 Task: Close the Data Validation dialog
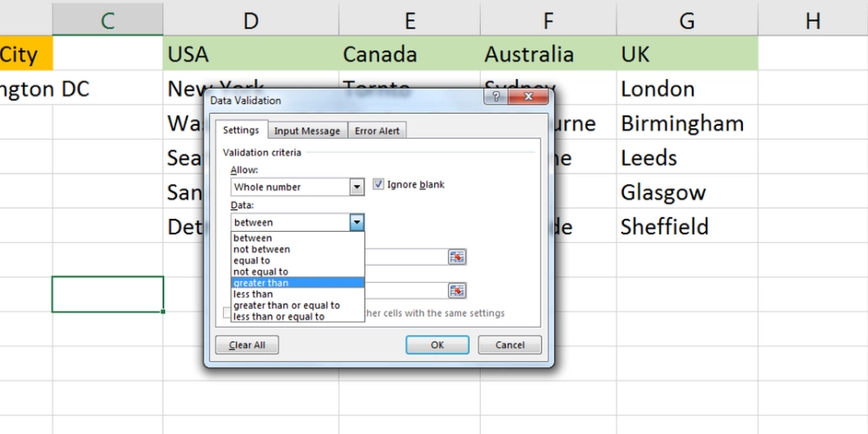[x=528, y=97]
